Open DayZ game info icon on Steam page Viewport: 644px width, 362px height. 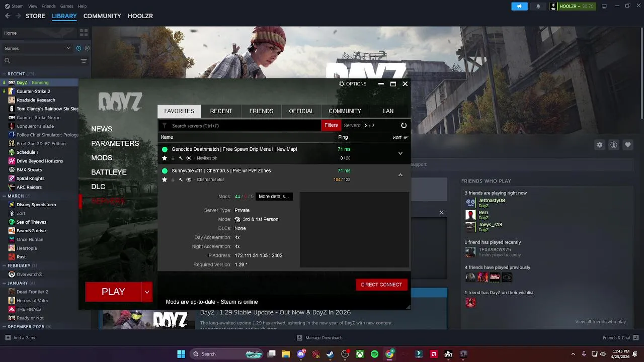(x=614, y=145)
